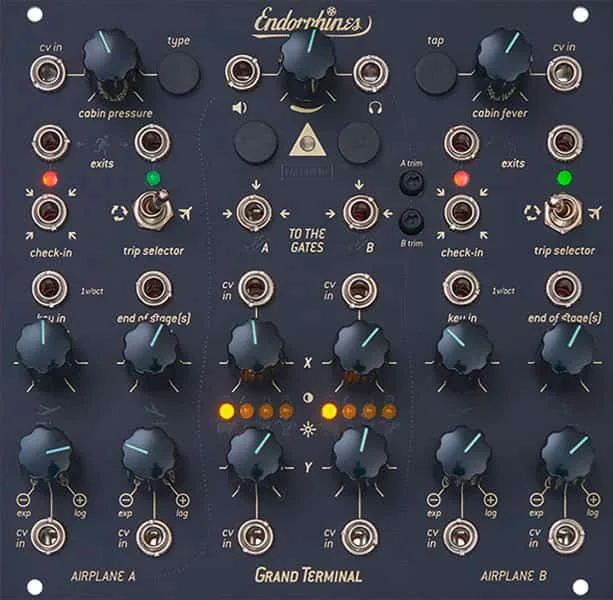Click the minus exp icon under Airplane B's first lower knob
The width and height of the screenshot is (613, 600).
coord(433,500)
